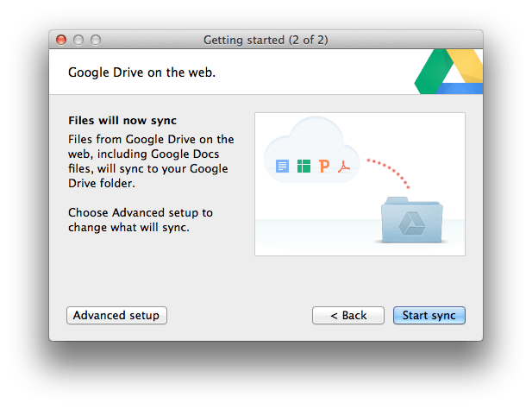
Task: Zoom the window with the green button
Action: [x=96, y=40]
